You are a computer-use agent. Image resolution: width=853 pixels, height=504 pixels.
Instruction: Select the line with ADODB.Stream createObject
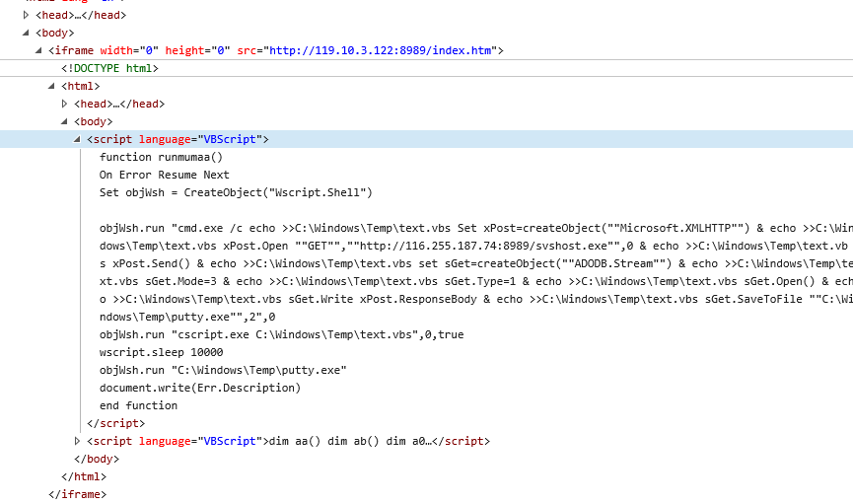coord(476,263)
